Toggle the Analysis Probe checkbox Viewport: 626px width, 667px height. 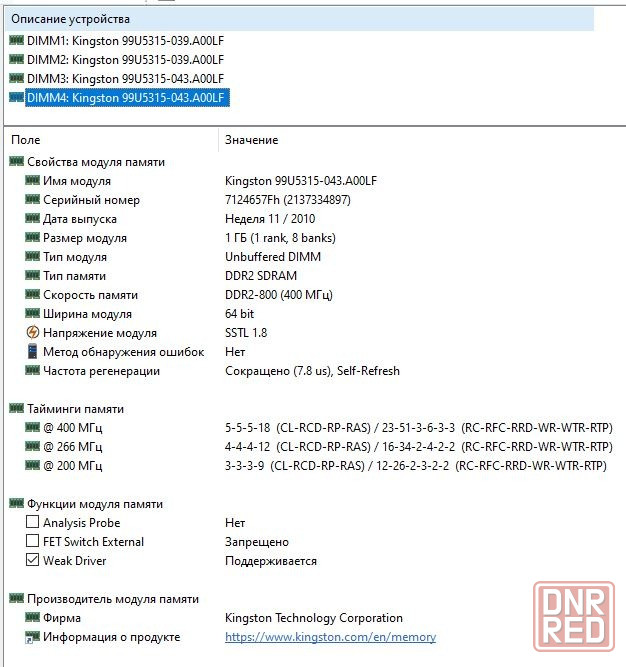click(32, 522)
